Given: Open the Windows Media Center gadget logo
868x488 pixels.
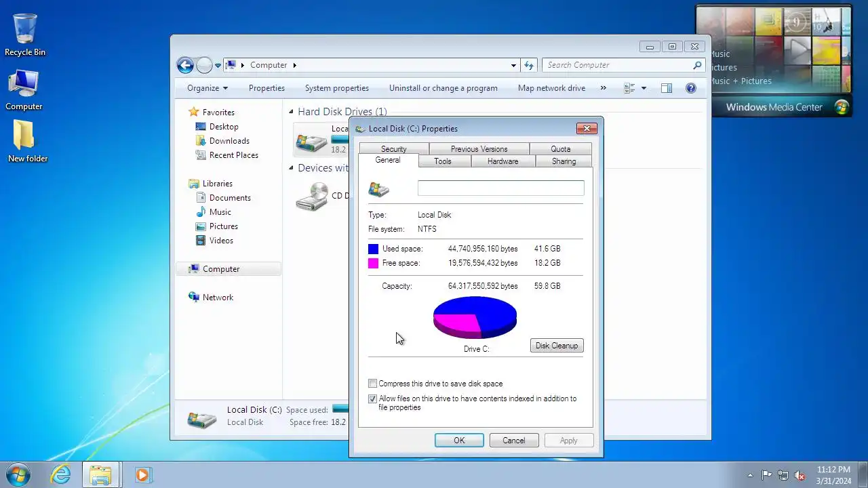Looking at the screenshot, I should 842,107.
